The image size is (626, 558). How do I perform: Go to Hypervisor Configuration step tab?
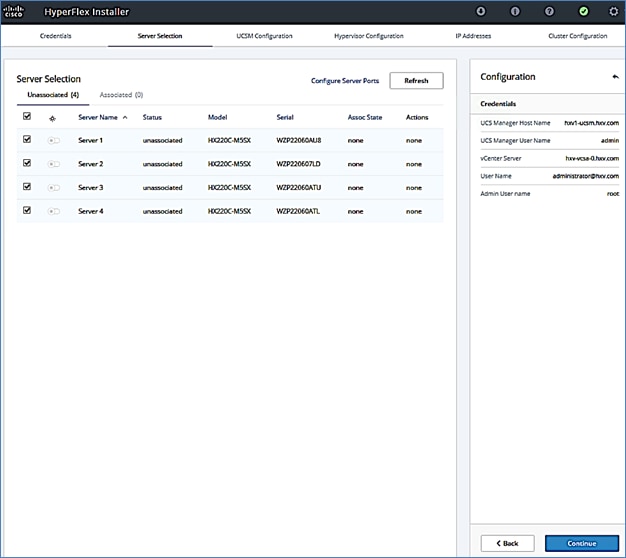coord(369,36)
